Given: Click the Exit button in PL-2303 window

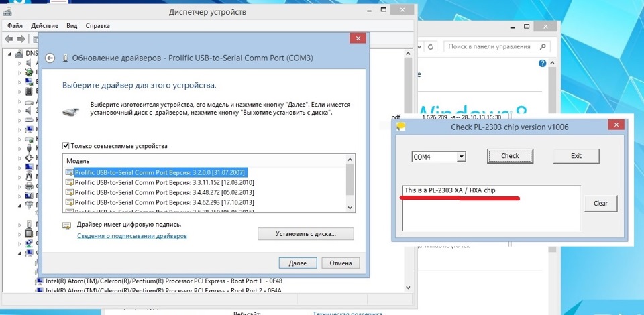Looking at the screenshot, I should (576, 156).
